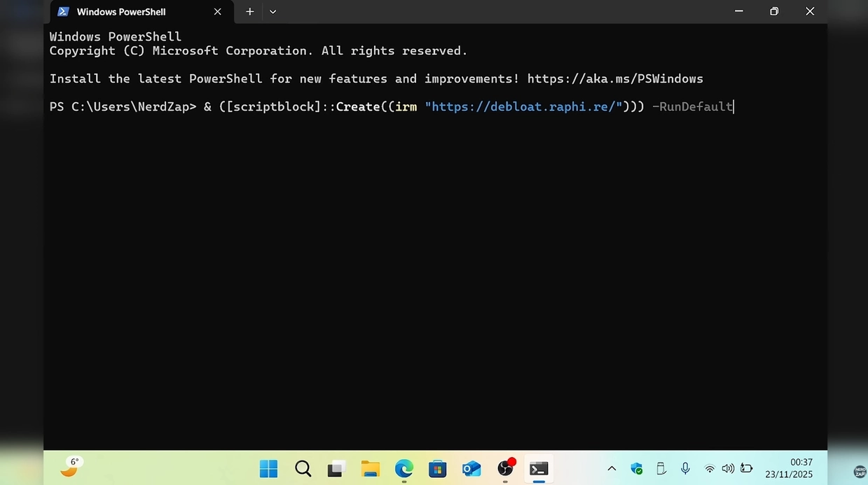Show hidden system tray icons
868x485 pixels.
click(612, 469)
